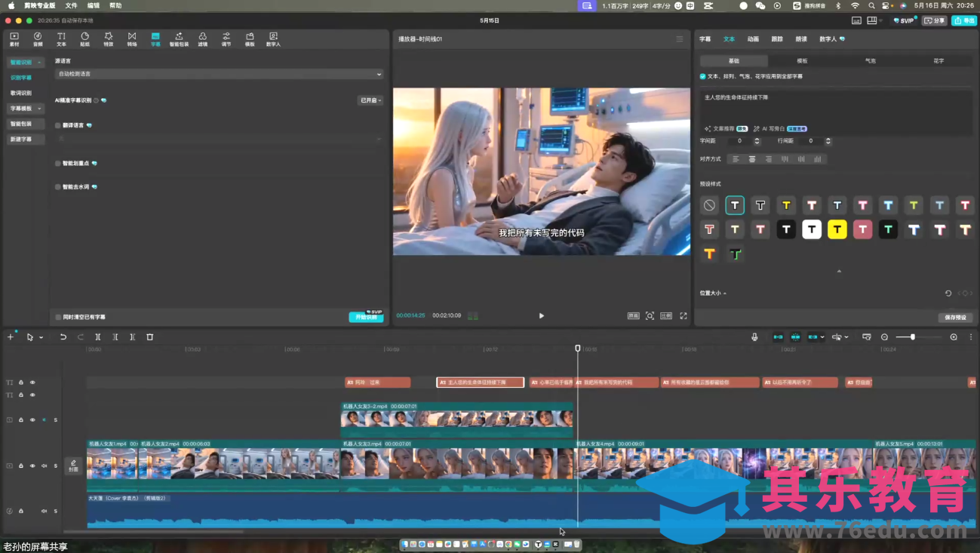Open the player panel hamburger menu
The image size is (980, 553).
pos(680,39)
